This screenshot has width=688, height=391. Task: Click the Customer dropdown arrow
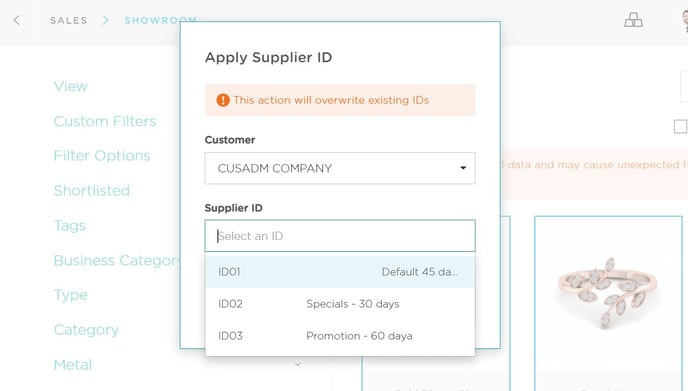[463, 168]
